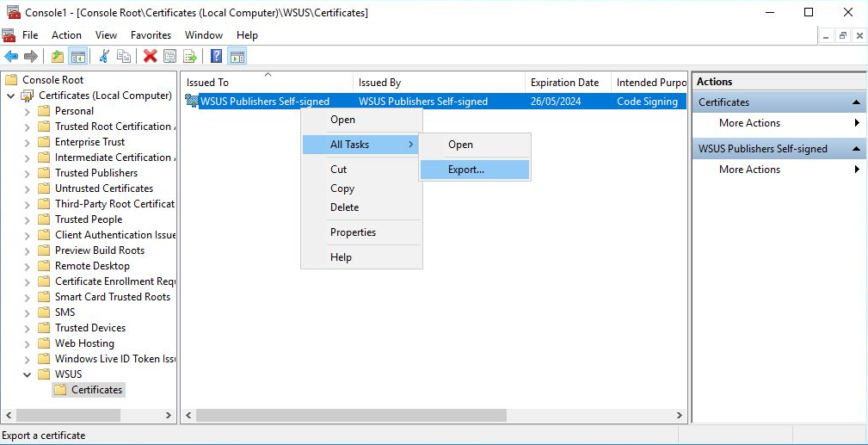Screen dimensions: 868x445
Task: Click the Back arrow toolbar icon
Action: pos(11,56)
